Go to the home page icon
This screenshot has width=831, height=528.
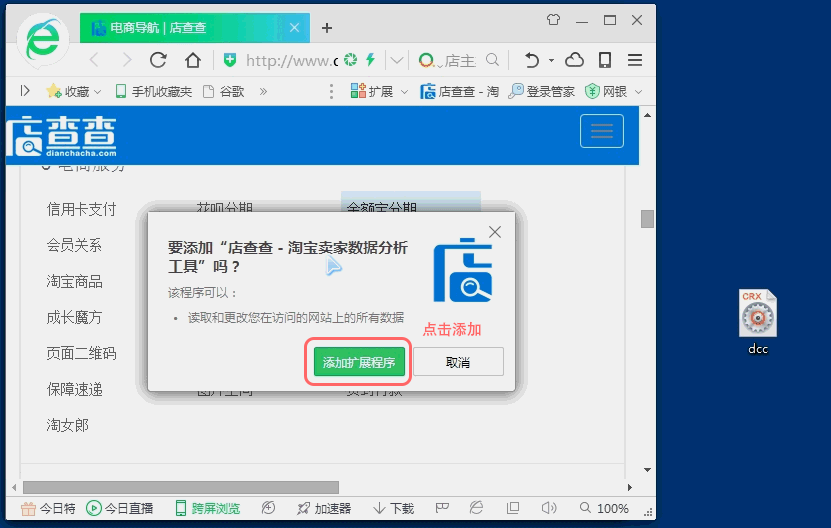193,60
